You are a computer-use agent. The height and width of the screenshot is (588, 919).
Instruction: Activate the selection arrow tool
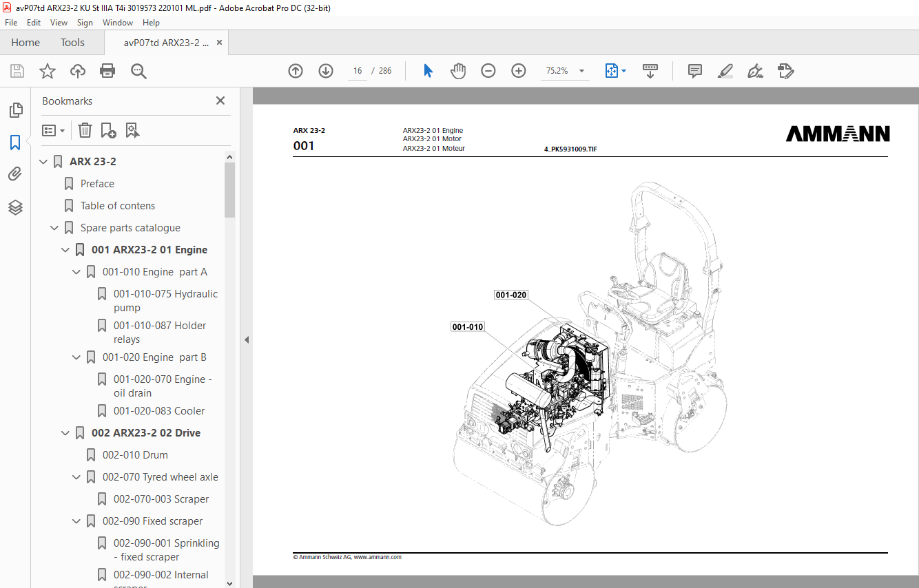(x=428, y=71)
